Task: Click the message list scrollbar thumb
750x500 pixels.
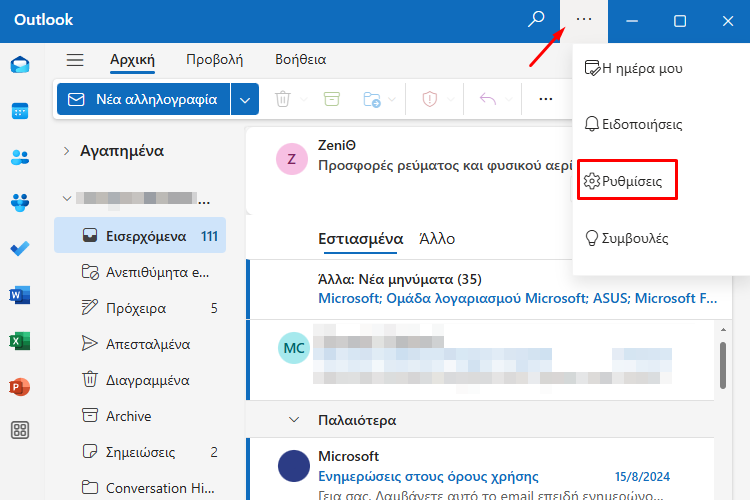Action: tap(723, 366)
